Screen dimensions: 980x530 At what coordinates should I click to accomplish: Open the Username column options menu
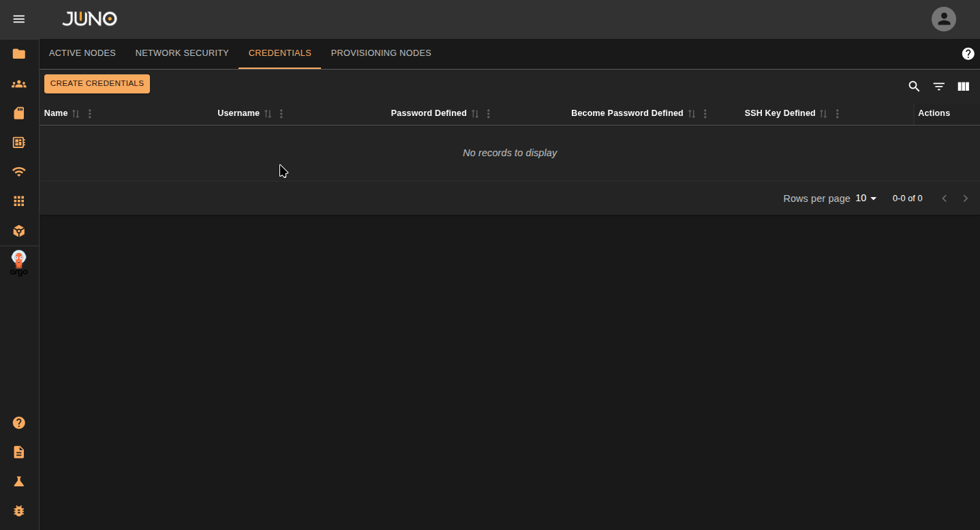[281, 114]
